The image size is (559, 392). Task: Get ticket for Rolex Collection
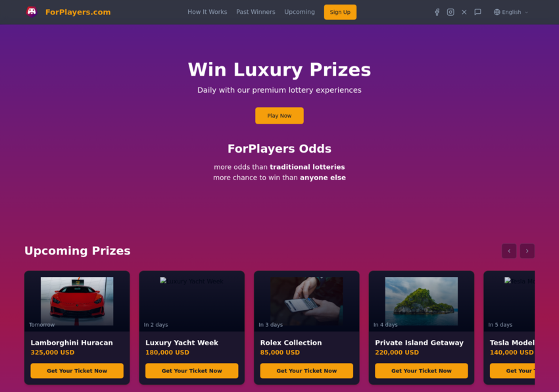point(306,370)
